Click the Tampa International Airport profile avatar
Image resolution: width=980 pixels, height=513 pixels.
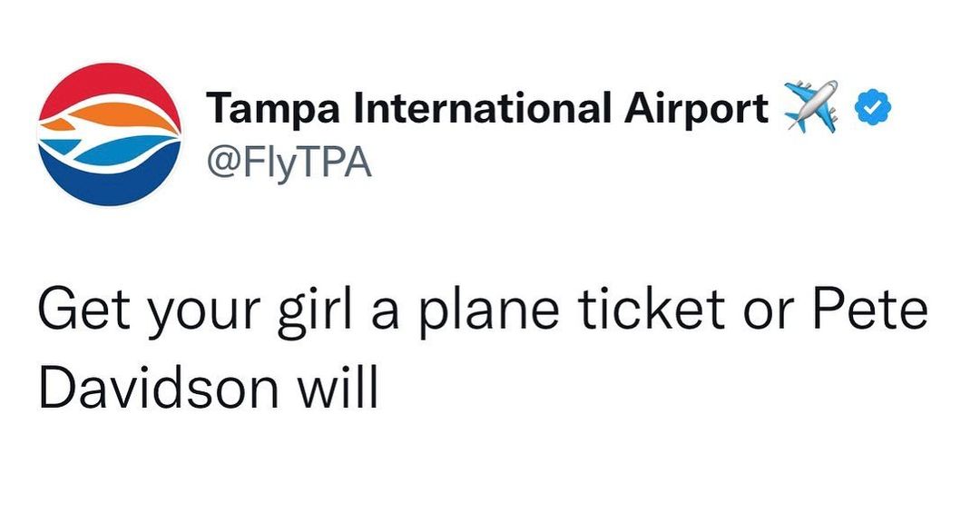coord(110,134)
